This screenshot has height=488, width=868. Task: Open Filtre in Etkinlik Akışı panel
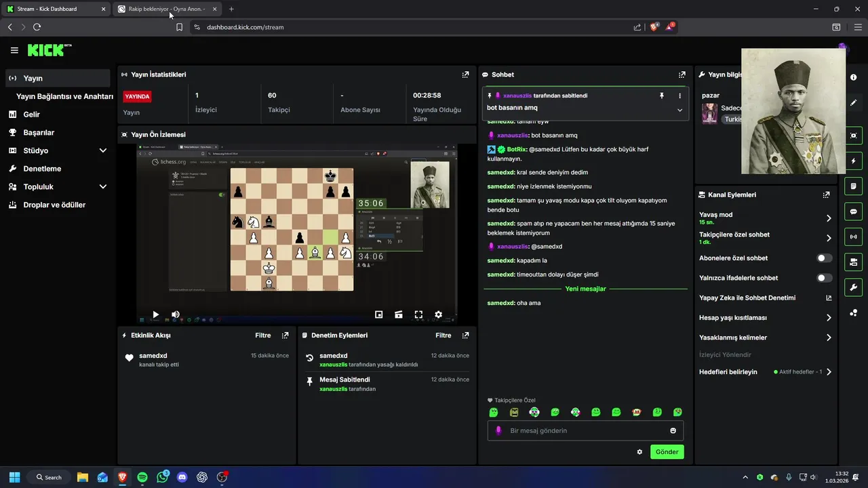coord(263,335)
